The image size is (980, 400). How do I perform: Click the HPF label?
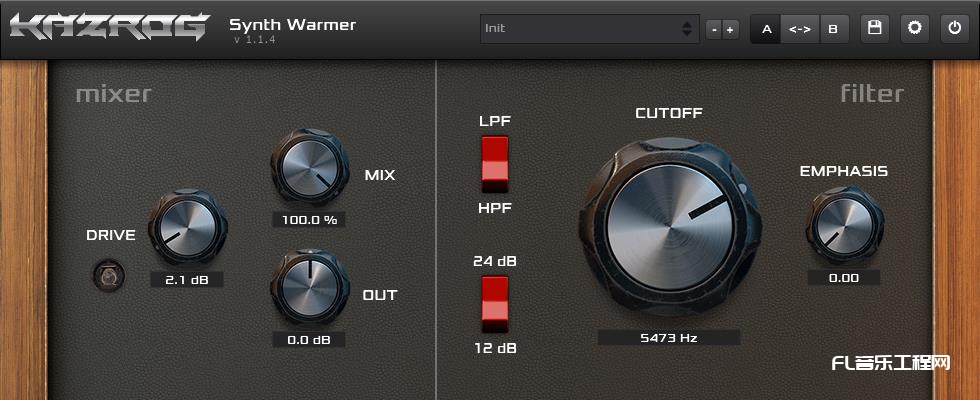coord(495,208)
